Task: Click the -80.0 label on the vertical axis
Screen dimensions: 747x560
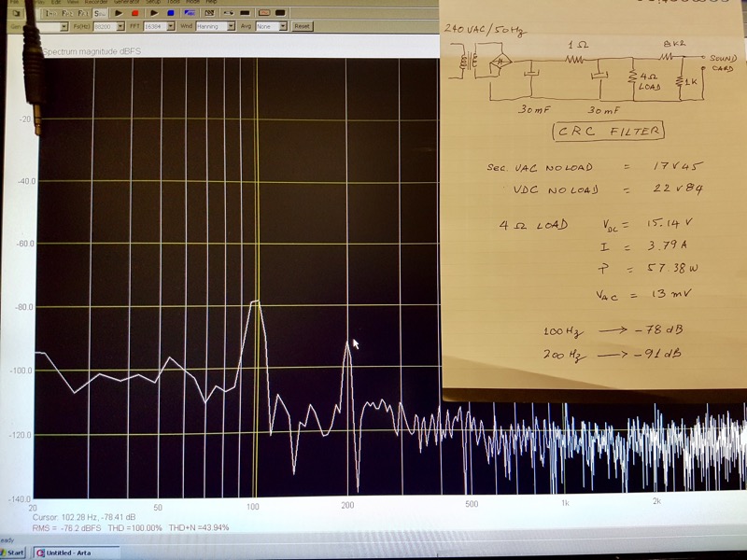Action: pyautogui.click(x=24, y=307)
